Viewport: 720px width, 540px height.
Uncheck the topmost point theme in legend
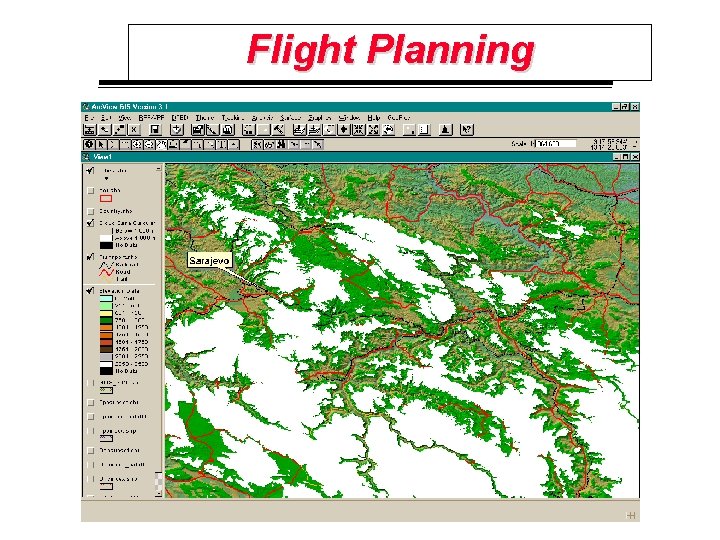90,171
